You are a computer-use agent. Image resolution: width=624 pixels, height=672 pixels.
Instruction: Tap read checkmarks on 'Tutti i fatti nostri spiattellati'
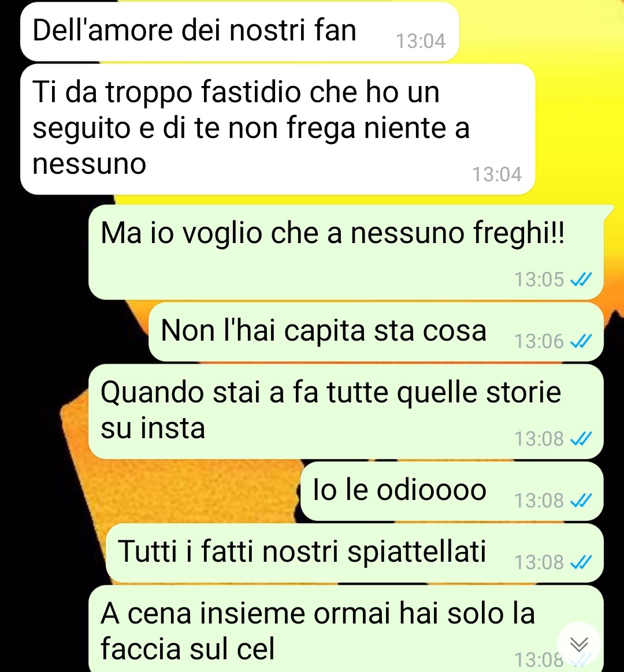pos(581,562)
